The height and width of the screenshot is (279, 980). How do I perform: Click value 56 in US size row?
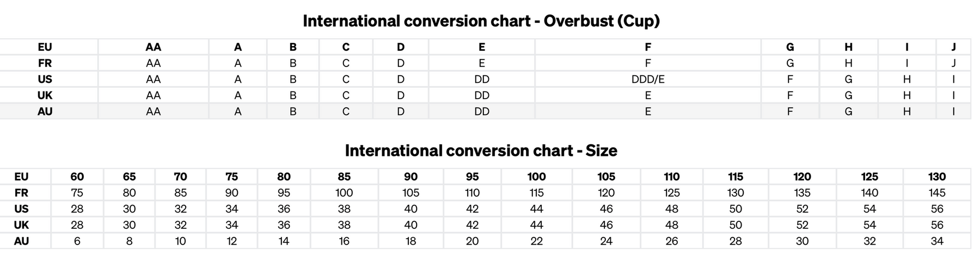[937, 209]
